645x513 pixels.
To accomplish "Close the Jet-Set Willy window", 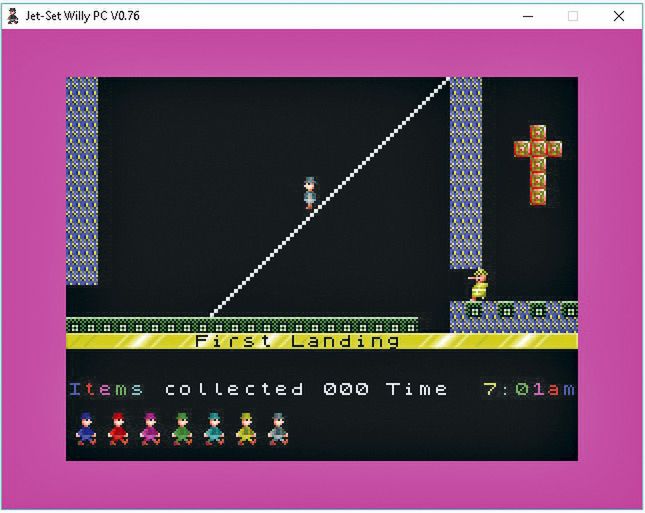I will point(619,16).
